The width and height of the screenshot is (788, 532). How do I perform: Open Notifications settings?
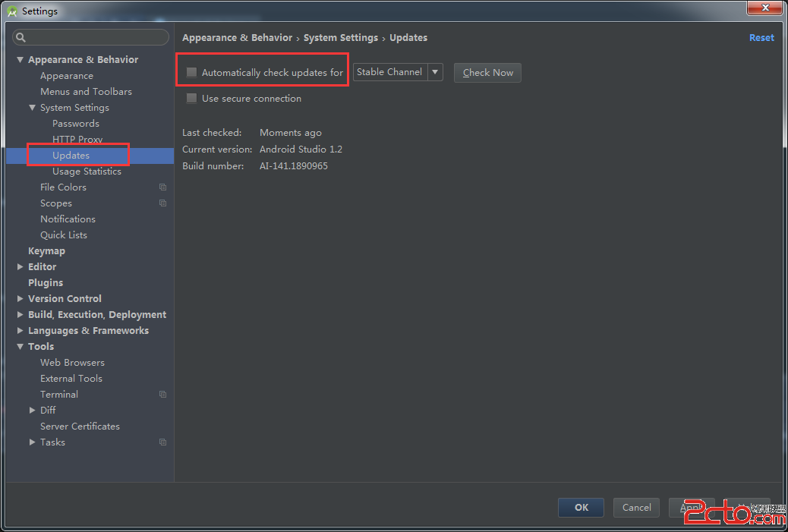(x=68, y=219)
